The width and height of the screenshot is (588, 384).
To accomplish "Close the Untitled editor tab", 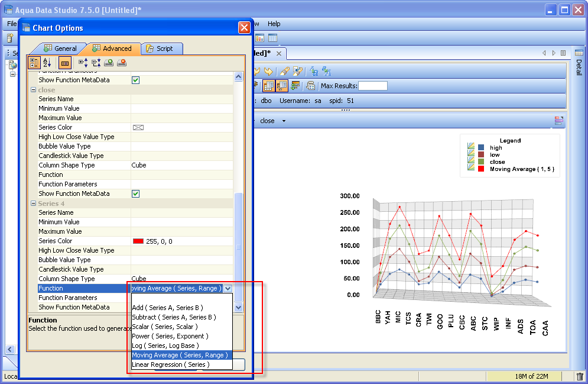I will point(278,53).
